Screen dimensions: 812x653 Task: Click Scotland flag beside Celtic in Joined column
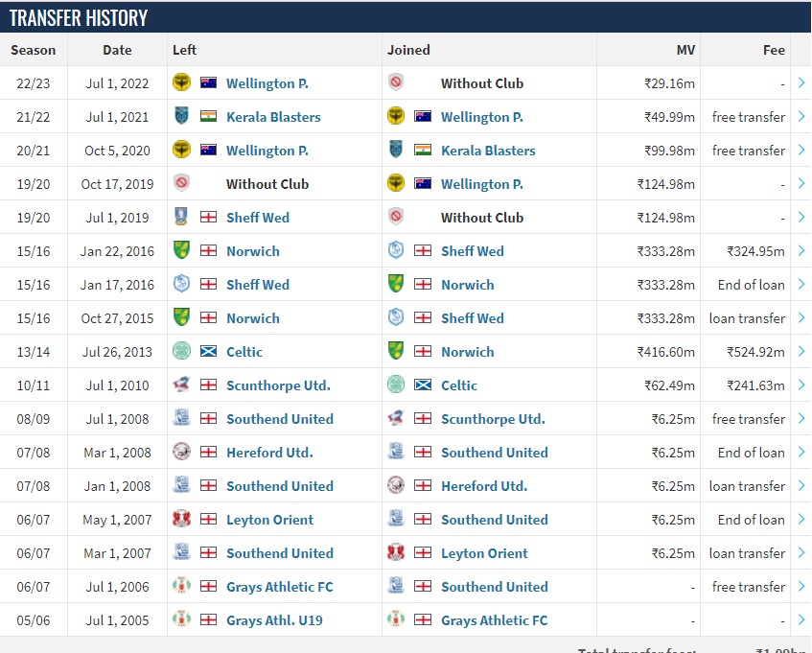(x=423, y=385)
